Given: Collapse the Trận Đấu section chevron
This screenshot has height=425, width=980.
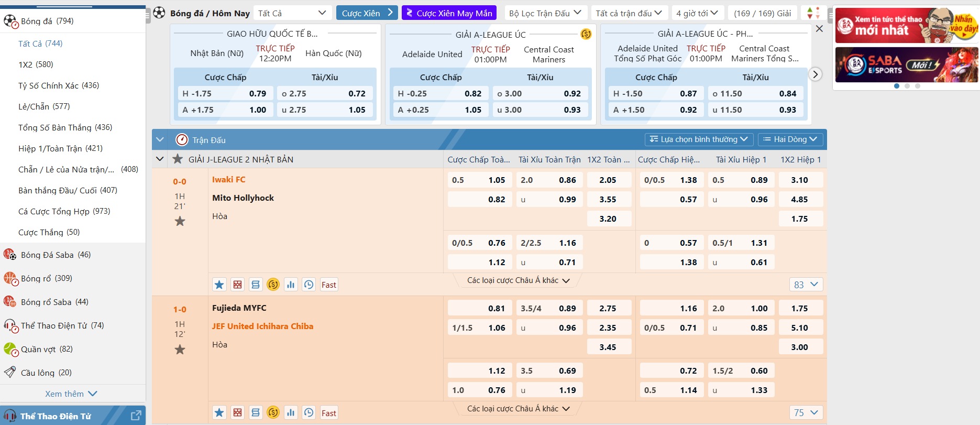Looking at the screenshot, I should click(160, 140).
